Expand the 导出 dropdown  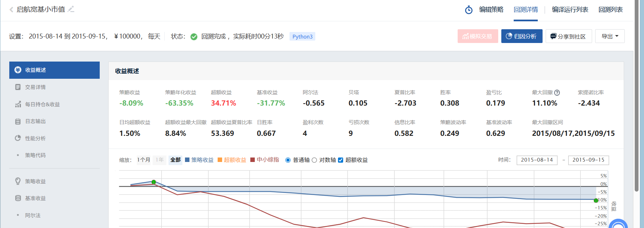pos(610,36)
